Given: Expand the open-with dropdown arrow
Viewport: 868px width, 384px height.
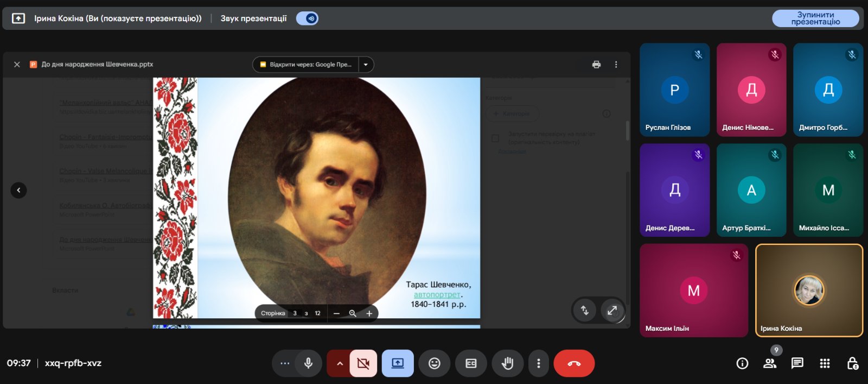Looking at the screenshot, I should pyautogui.click(x=366, y=65).
